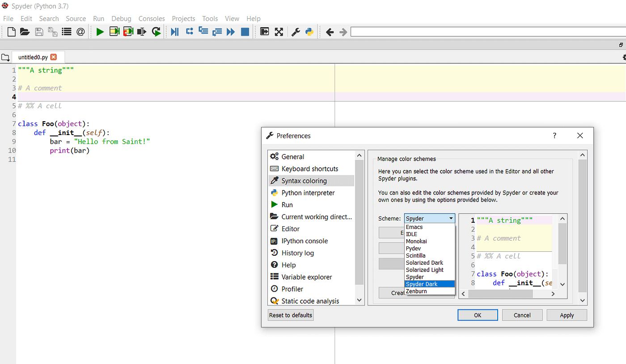Image resolution: width=626 pixels, height=364 pixels.
Task: Click the Run current cell icon
Action: 114,32
